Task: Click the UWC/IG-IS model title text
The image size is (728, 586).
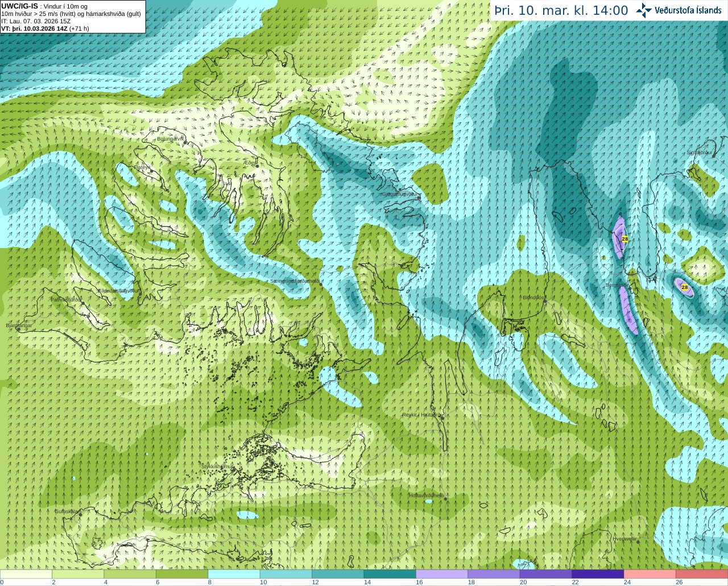Action: tap(19, 6)
